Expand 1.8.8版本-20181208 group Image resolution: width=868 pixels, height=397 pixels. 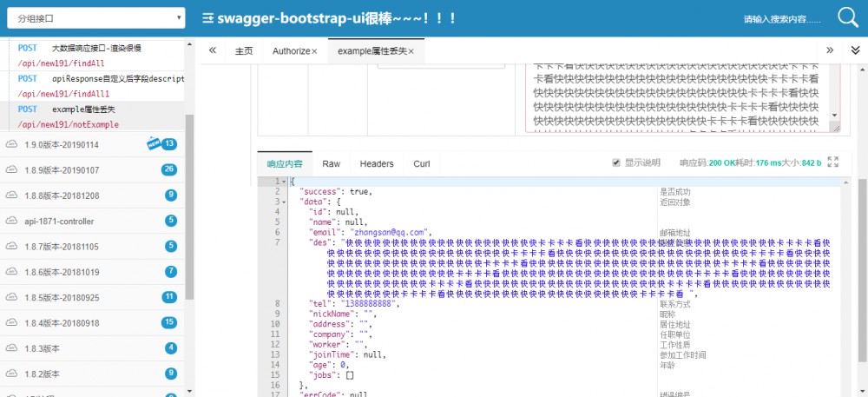coord(91,195)
